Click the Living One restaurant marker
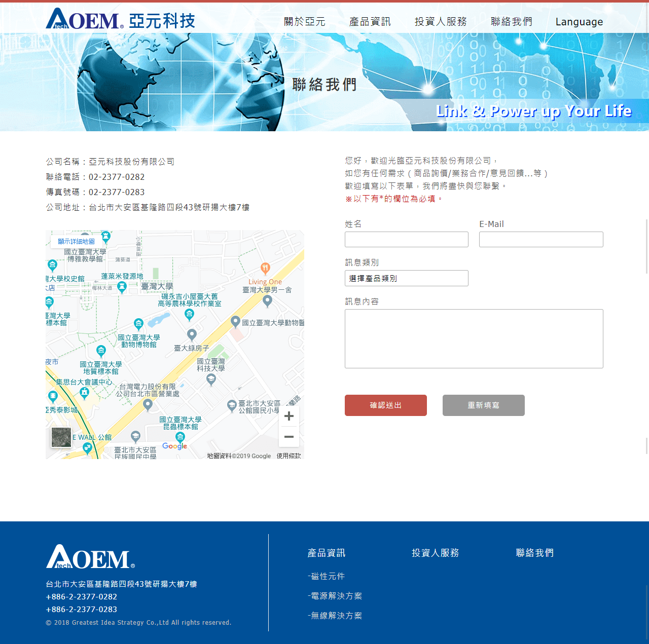The width and height of the screenshot is (649, 644). 265,268
